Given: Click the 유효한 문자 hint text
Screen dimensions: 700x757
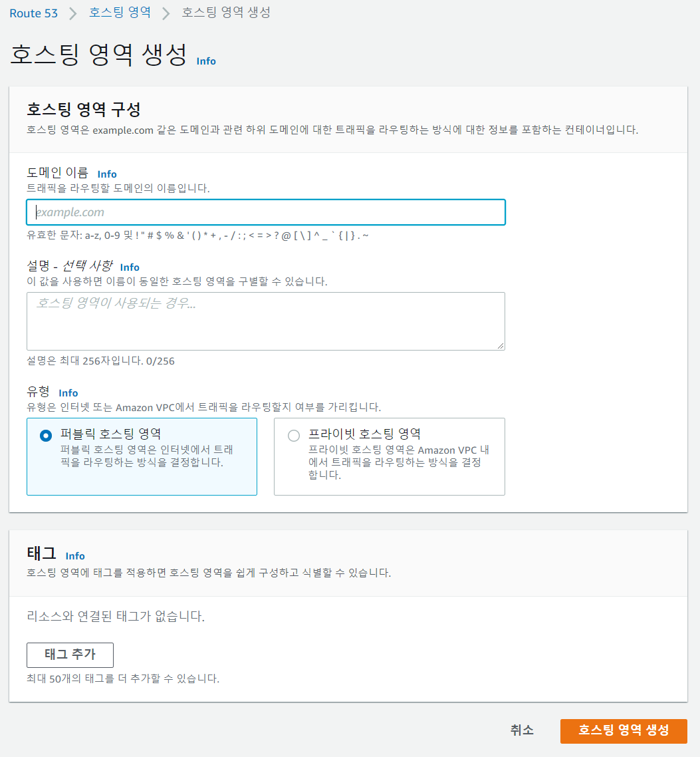Looking at the screenshot, I should pyautogui.click(x=197, y=235).
